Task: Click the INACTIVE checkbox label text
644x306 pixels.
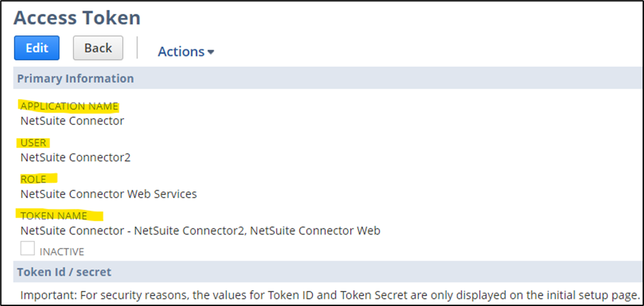Action: pos(62,251)
